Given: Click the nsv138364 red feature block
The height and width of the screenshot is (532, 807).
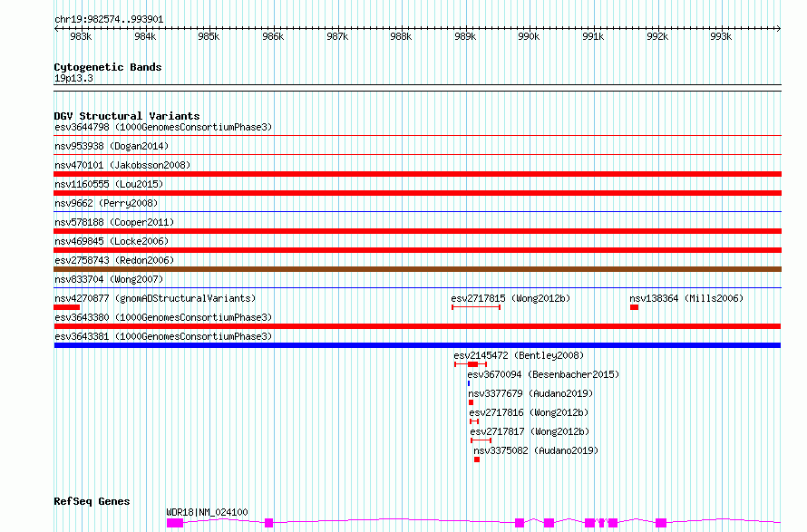Looking at the screenshot, I should (x=634, y=307).
